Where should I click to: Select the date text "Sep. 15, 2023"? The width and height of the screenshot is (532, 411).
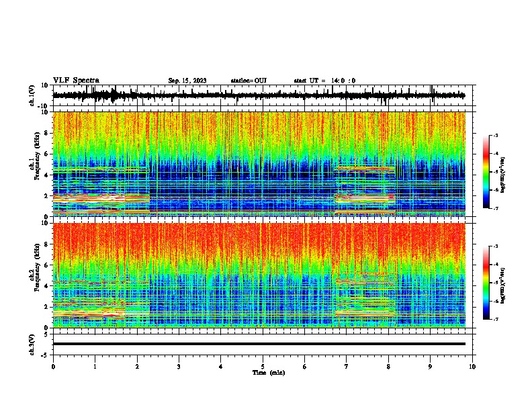click(187, 81)
